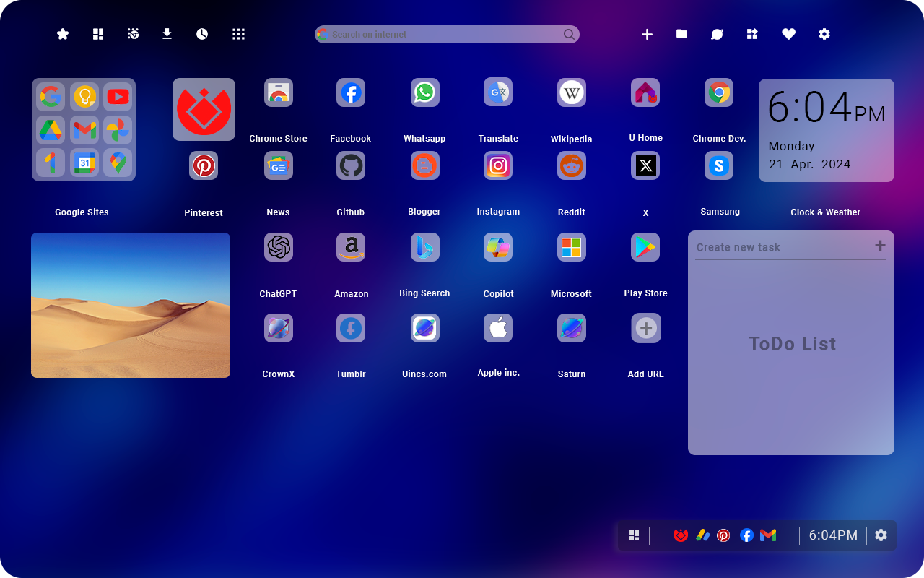Open the favorites star icon in top bar

coord(63,34)
